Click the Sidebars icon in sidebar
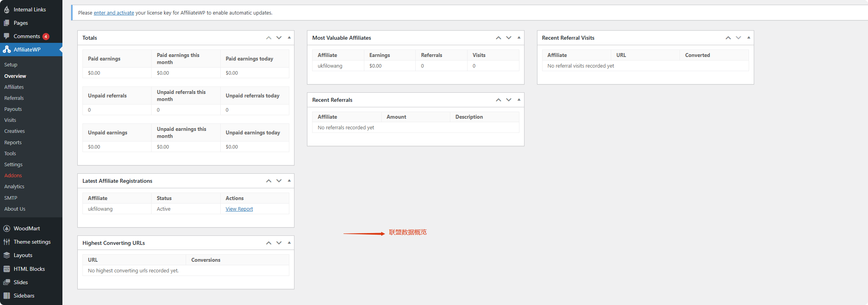Screen dimensions: 868x305 [x=7, y=296]
